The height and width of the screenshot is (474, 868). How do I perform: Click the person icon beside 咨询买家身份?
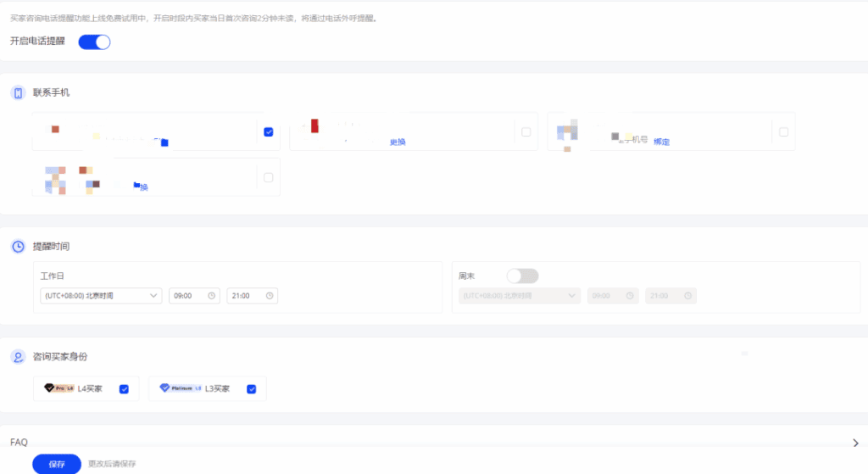pos(18,357)
